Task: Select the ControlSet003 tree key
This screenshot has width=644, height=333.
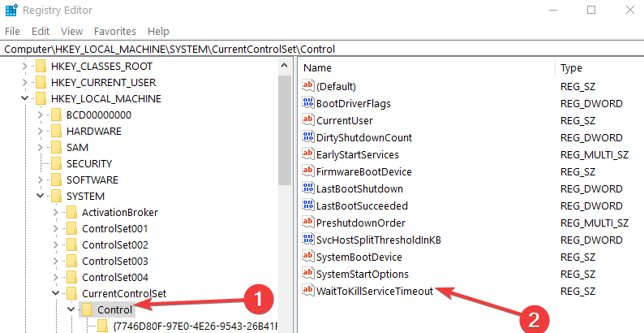Action: coord(115,261)
